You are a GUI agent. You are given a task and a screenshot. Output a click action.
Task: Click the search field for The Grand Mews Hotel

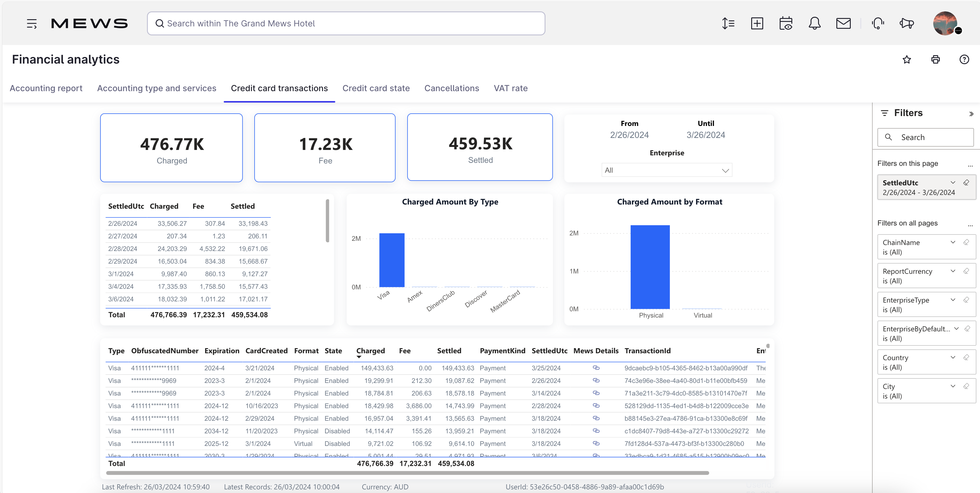(346, 24)
